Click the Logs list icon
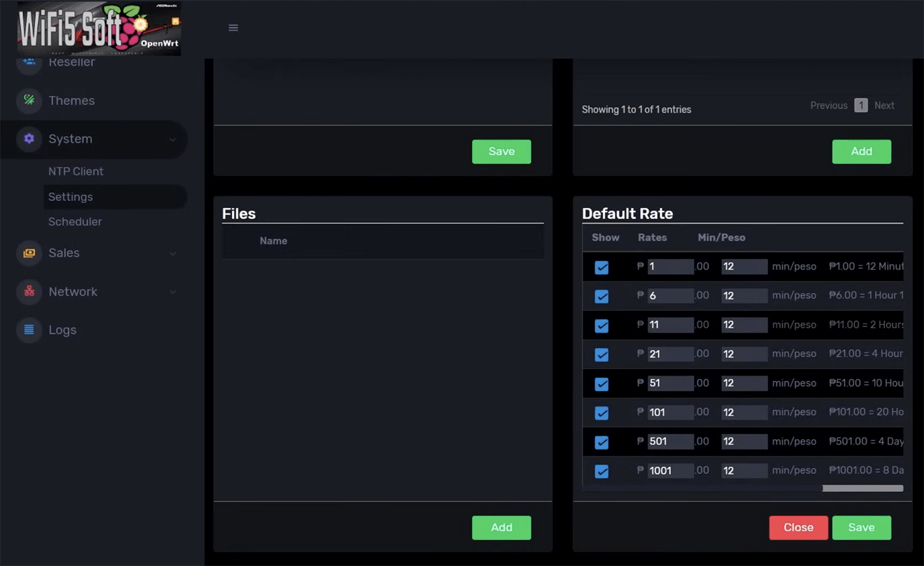 (x=29, y=329)
